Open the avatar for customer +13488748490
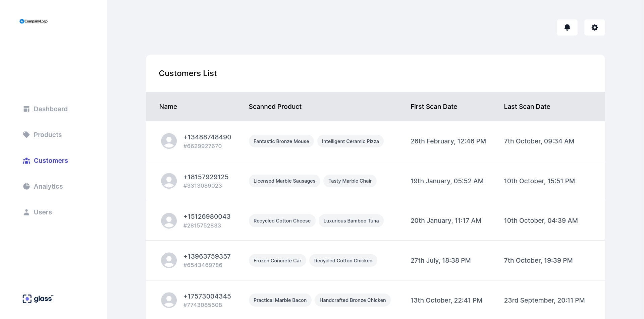This screenshot has height=319, width=644. (x=169, y=141)
